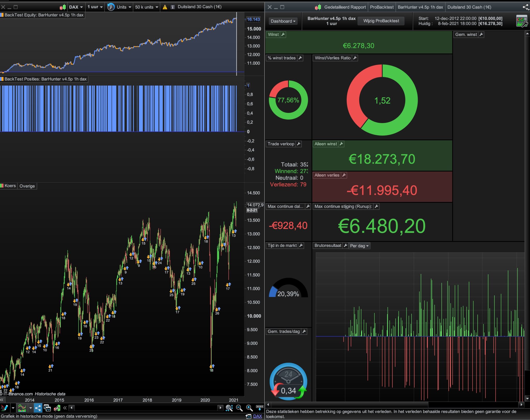Expand the 1 uur timeframe dropdown

[95, 7]
